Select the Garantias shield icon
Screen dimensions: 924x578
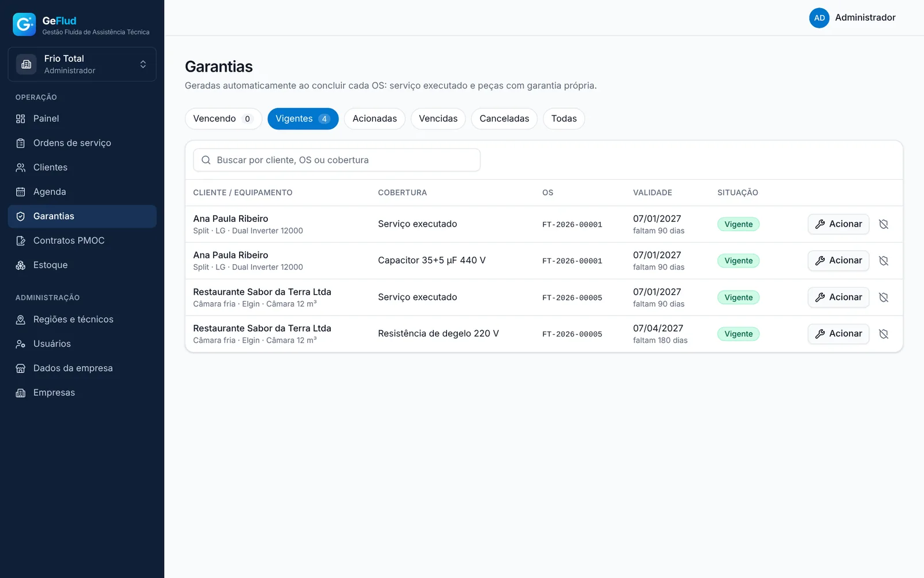coord(21,216)
